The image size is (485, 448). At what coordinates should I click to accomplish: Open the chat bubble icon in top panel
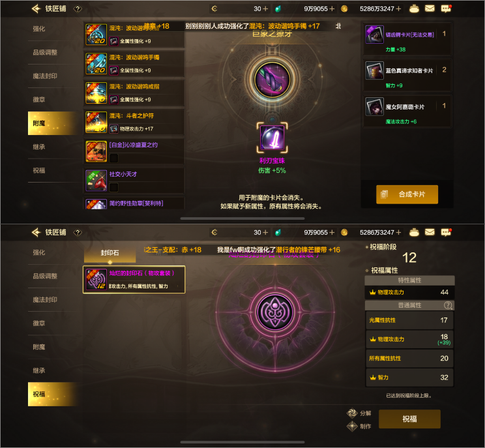tap(446, 8)
